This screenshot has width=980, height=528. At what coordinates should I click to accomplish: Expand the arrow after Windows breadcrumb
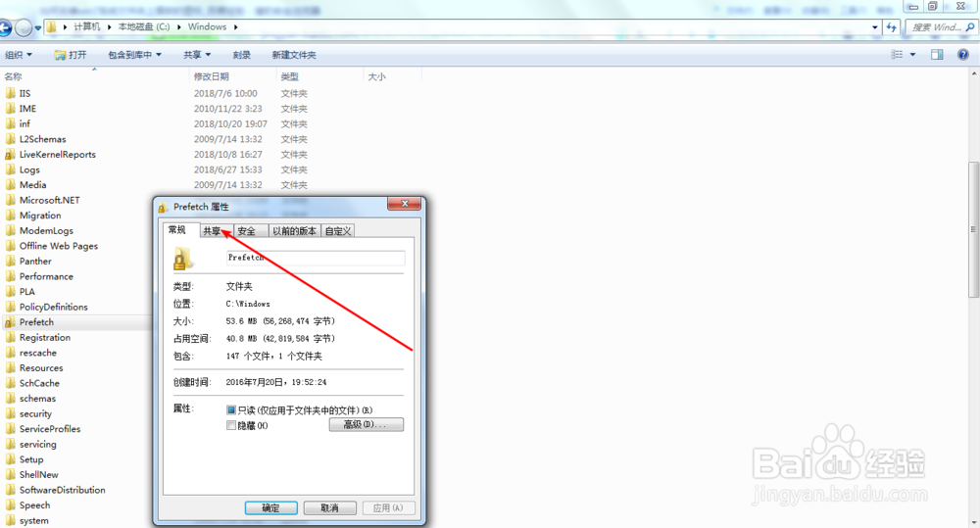(235, 26)
